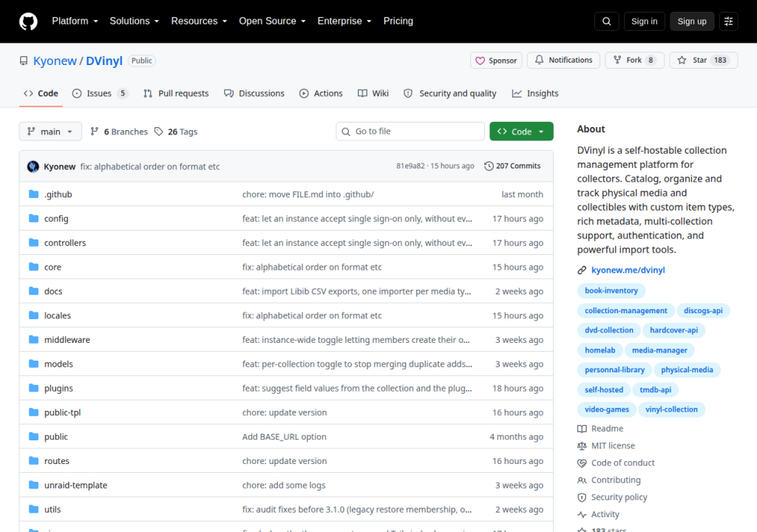Click the folder icon for config
The height and width of the screenshot is (532, 757).
(x=33, y=218)
